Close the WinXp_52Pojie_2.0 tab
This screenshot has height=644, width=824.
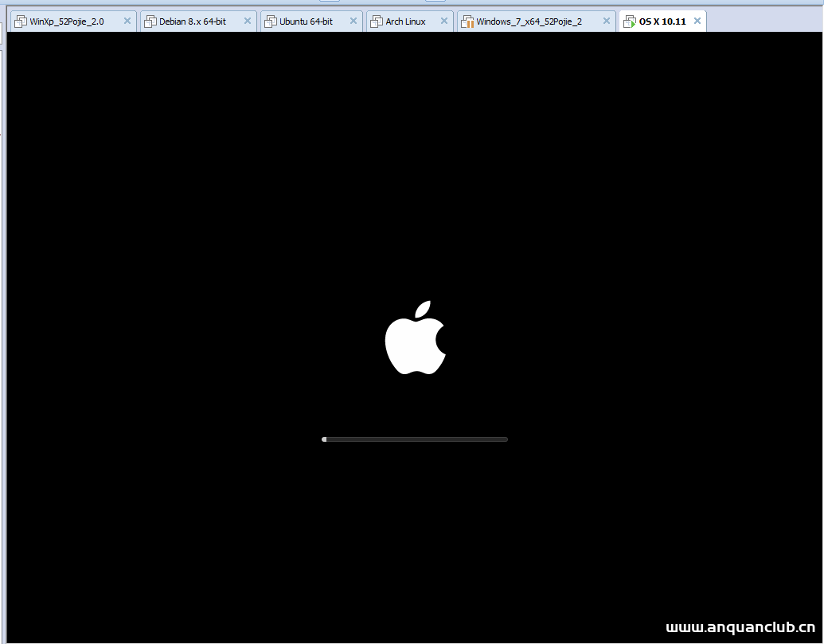127,21
